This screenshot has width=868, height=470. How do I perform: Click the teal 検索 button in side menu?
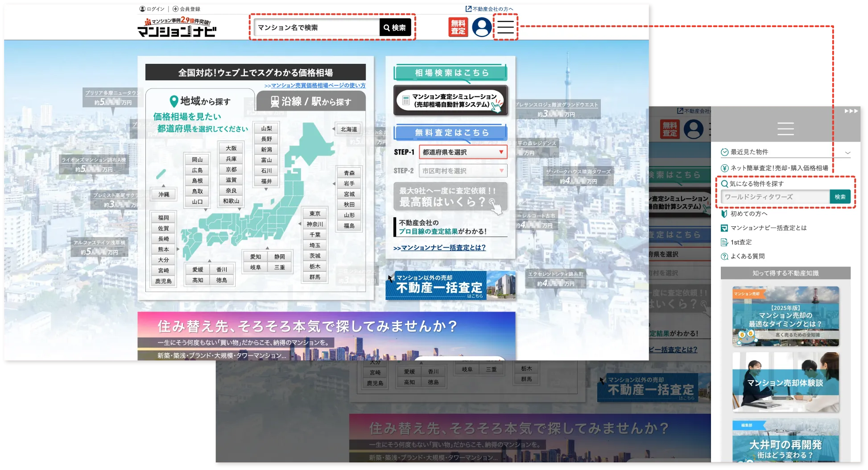point(840,197)
